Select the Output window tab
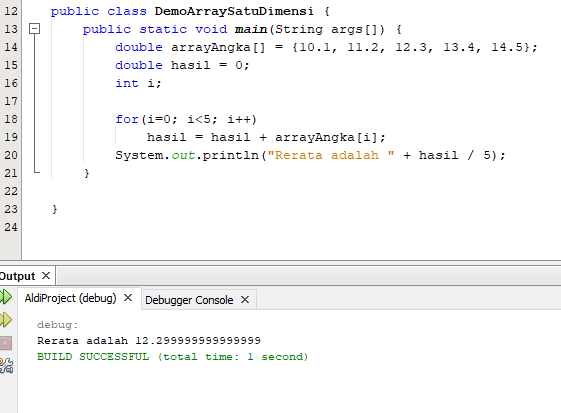This screenshot has height=413, width=561. [x=17, y=276]
